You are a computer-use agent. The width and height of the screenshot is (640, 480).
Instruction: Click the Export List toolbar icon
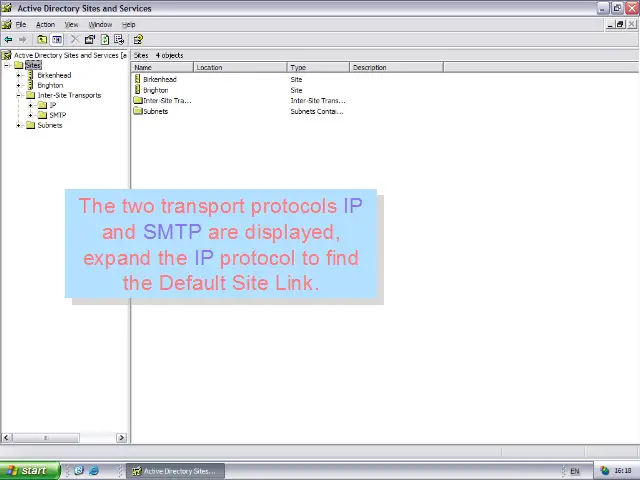click(119, 40)
